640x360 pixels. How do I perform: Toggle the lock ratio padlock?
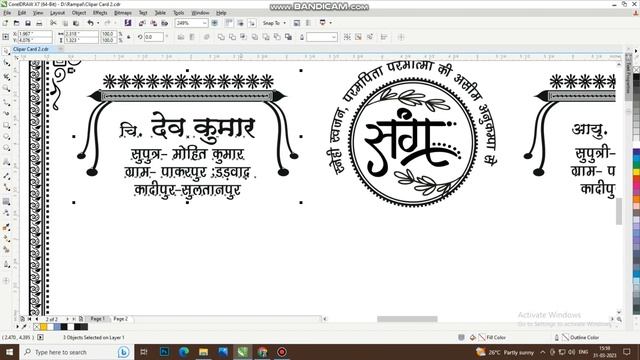point(129,37)
